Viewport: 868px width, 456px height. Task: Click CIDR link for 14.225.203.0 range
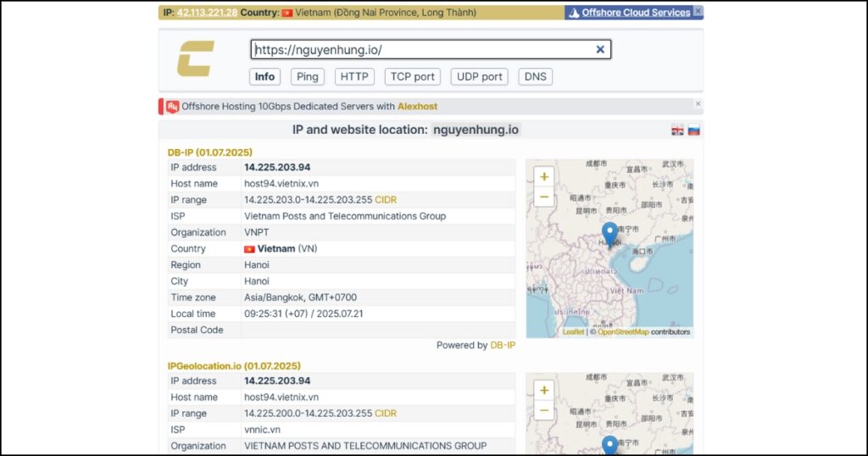tap(386, 200)
